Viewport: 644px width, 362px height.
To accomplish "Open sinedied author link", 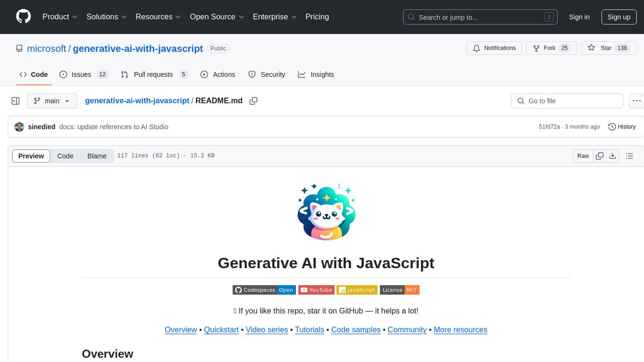I will coord(42,127).
